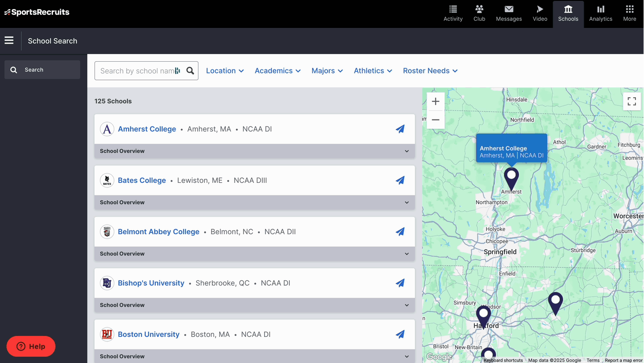Click the Amherst map pin marker
The image size is (644, 363).
click(x=511, y=178)
